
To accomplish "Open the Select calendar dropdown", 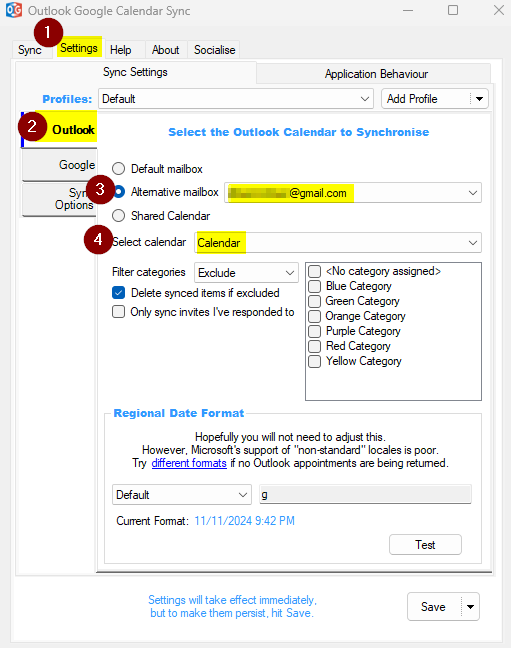I will [338, 243].
